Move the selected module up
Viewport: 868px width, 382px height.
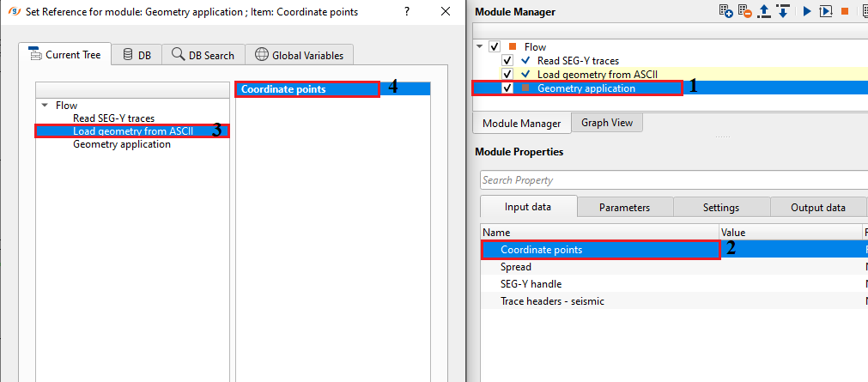[763, 12]
